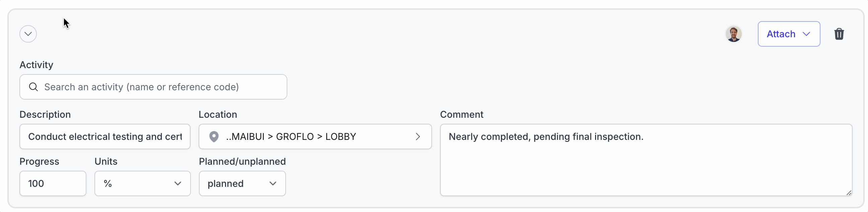Click the chevron beside planned value
868x212 pixels.
click(x=273, y=183)
